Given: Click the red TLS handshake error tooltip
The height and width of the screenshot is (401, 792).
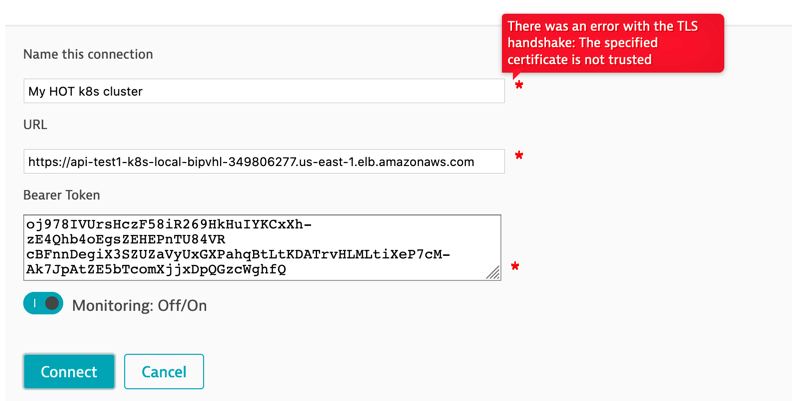Looking at the screenshot, I should click(613, 43).
